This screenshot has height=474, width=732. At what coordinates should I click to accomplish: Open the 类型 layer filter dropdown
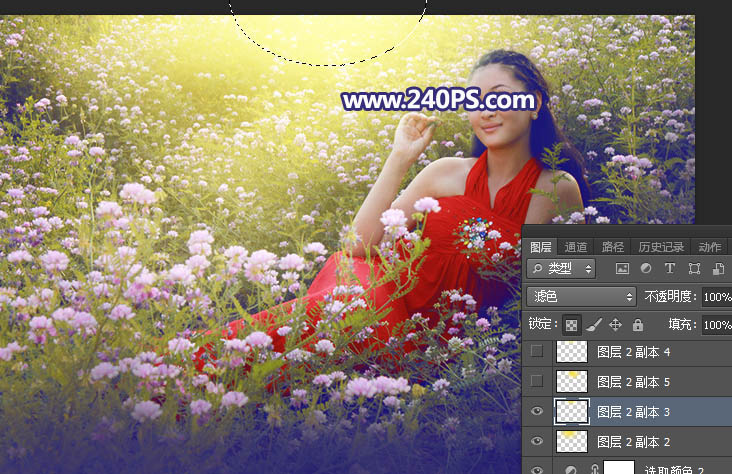[x=561, y=269]
